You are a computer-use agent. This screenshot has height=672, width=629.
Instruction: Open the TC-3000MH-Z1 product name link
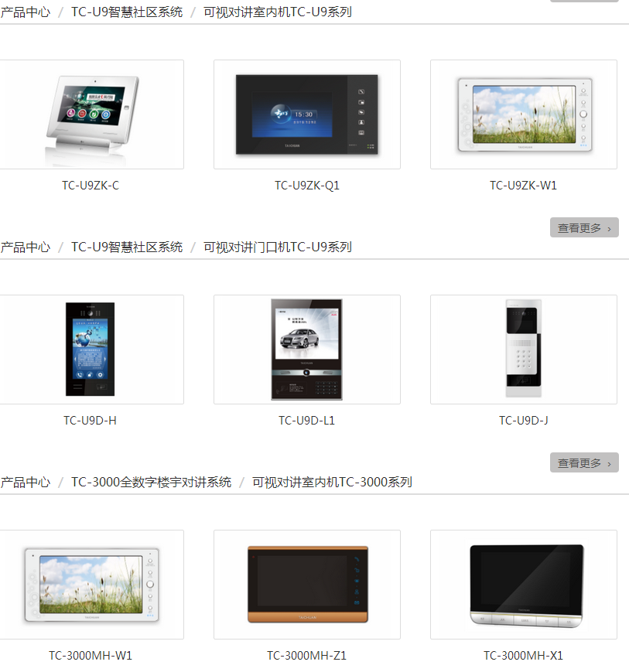coord(307,656)
